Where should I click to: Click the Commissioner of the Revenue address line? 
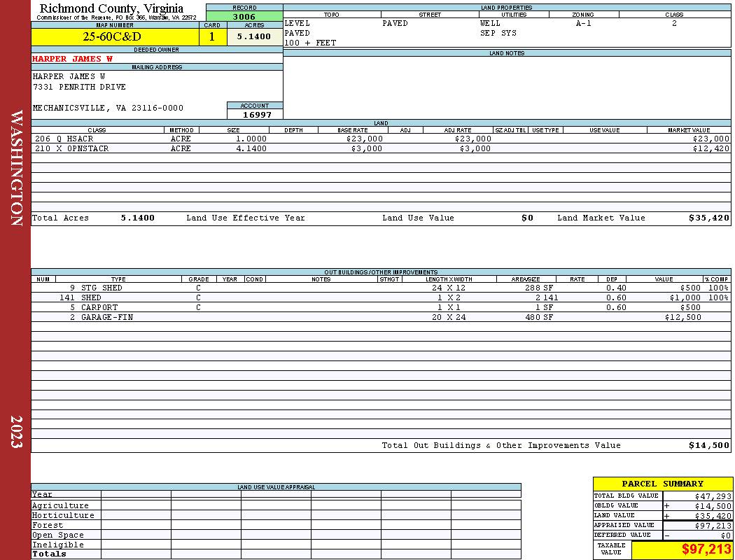click(116, 17)
